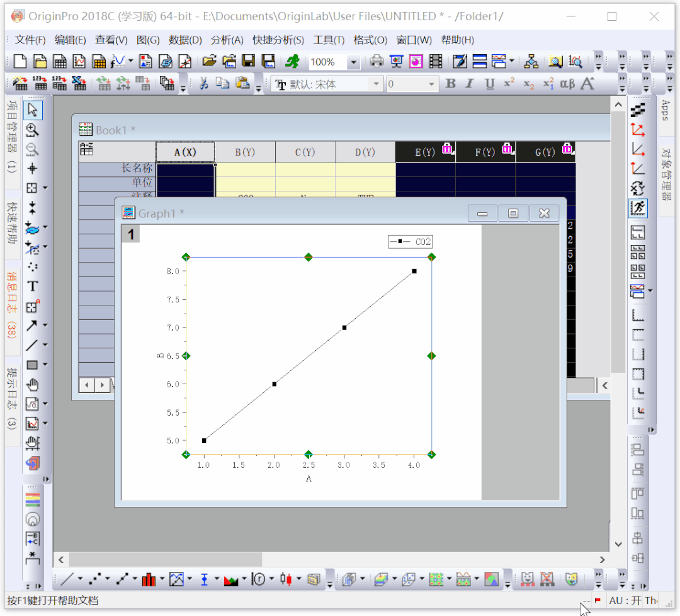Click the Zoom In magnifier tool
This screenshot has height=616, width=680.
click(x=33, y=130)
